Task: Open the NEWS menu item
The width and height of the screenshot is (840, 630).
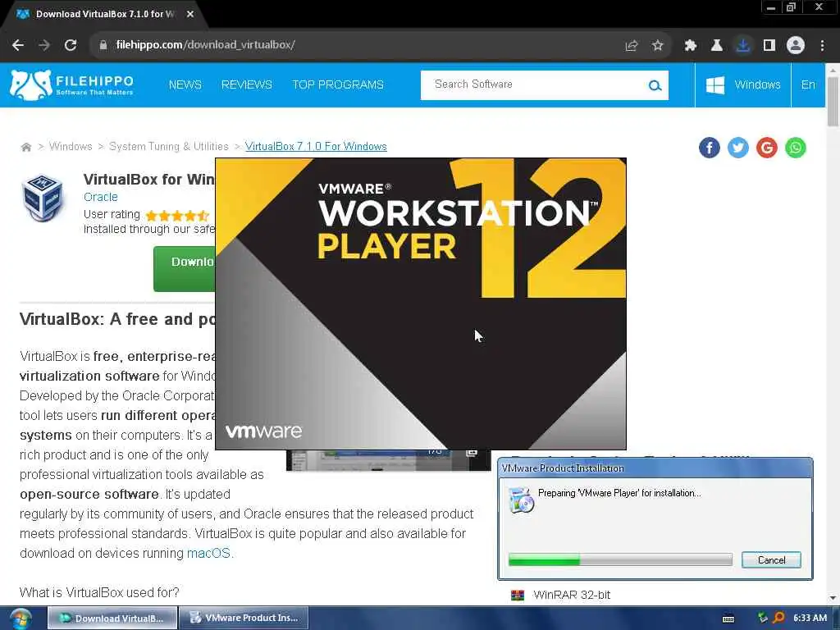Action: pyautogui.click(x=185, y=84)
